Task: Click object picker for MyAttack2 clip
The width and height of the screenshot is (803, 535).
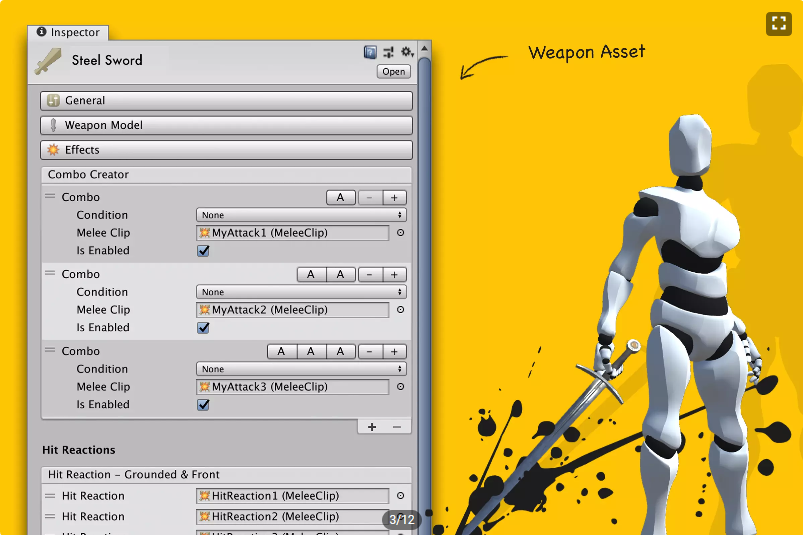Action: (400, 310)
